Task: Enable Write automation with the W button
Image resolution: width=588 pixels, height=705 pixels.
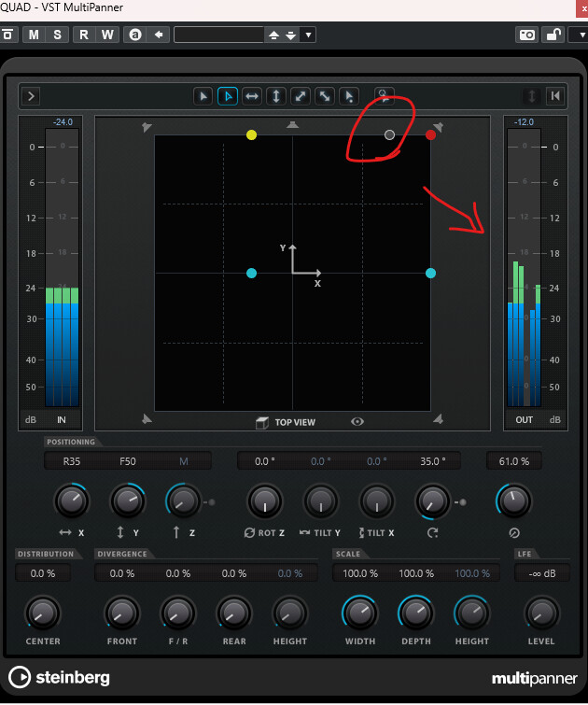Action: coord(107,35)
